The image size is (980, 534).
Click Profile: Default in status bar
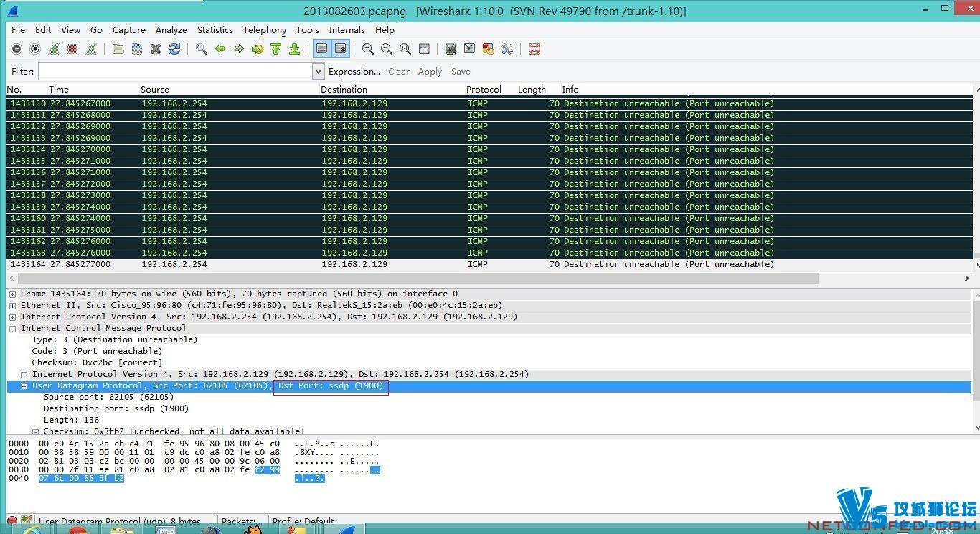[x=304, y=521]
